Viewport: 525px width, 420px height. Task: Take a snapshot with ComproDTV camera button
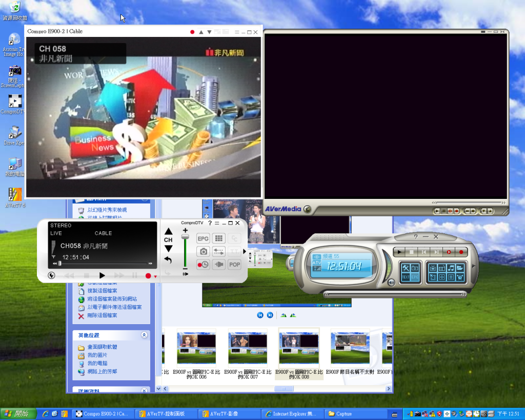coord(203,251)
